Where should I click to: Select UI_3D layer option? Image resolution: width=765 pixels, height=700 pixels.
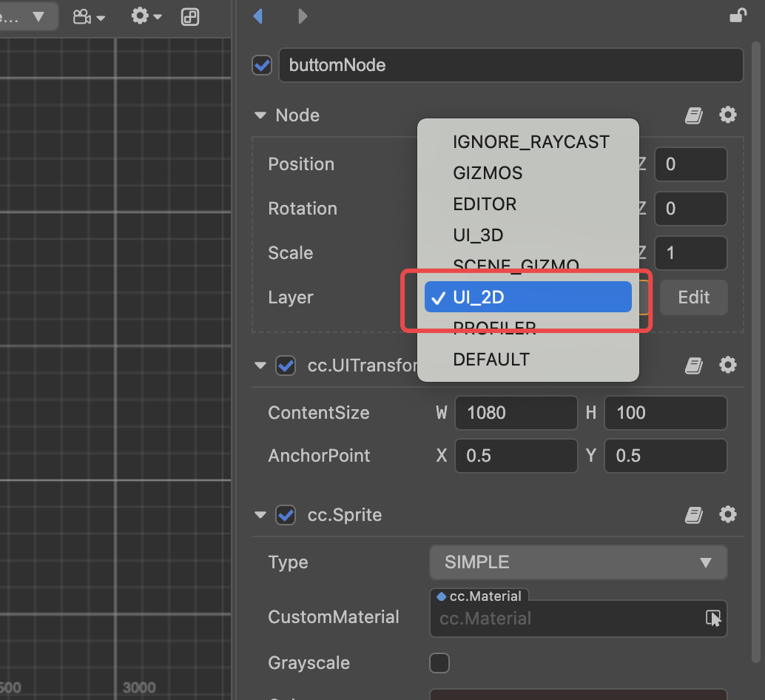528,235
